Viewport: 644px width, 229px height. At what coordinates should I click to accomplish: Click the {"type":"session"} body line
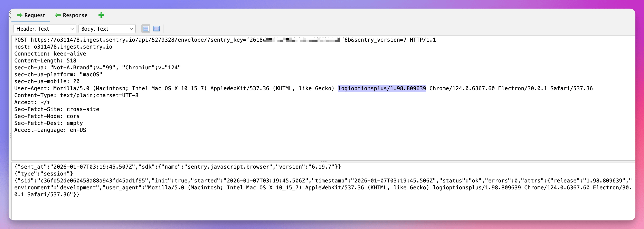point(44,174)
